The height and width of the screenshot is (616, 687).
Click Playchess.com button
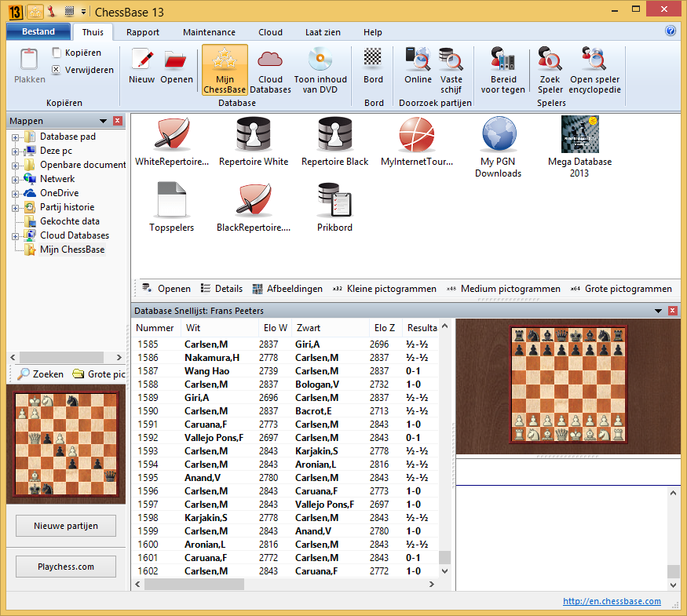[66, 567]
